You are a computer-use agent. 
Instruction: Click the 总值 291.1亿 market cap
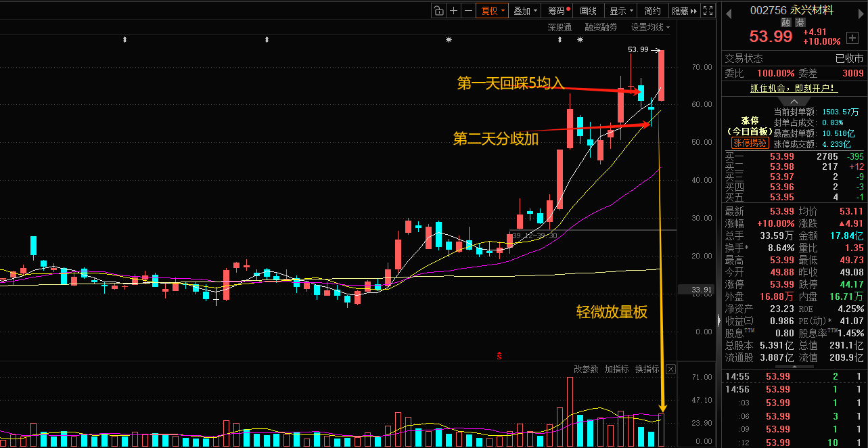tap(848, 345)
